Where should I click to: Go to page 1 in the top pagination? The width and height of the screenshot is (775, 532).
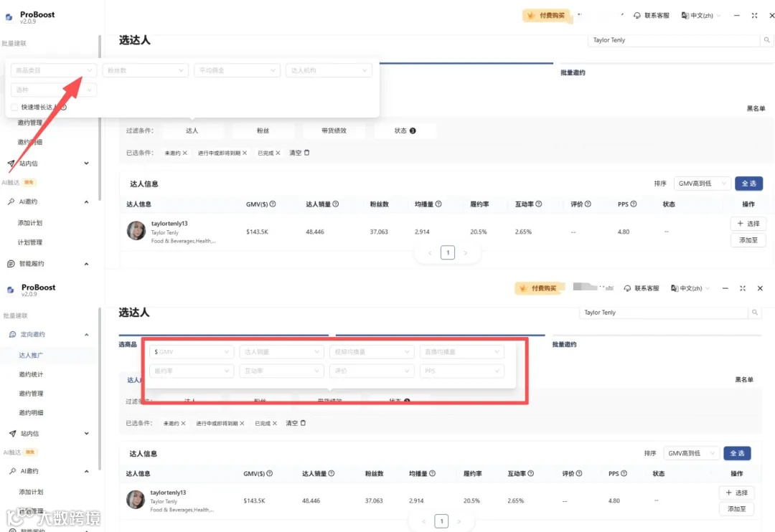click(x=448, y=253)
